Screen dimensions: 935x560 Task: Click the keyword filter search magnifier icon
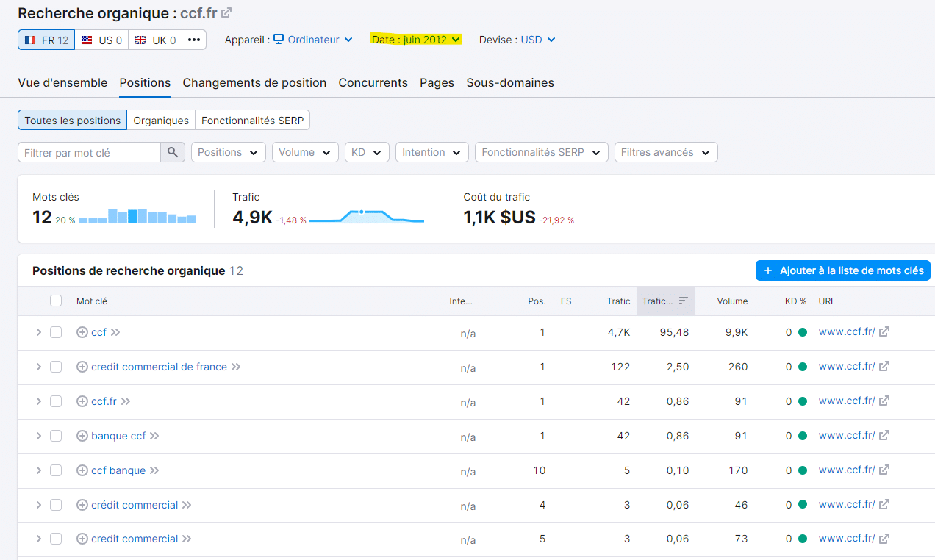coord(172,152)
